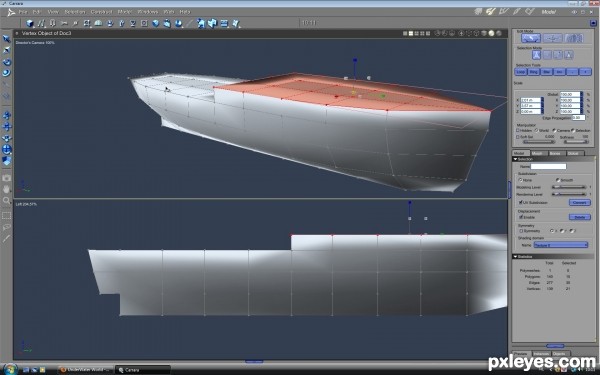The height and width of the screenshot is (375, 600).
Task: Enable the Symmetry checkbox
Action: (520, 231)
